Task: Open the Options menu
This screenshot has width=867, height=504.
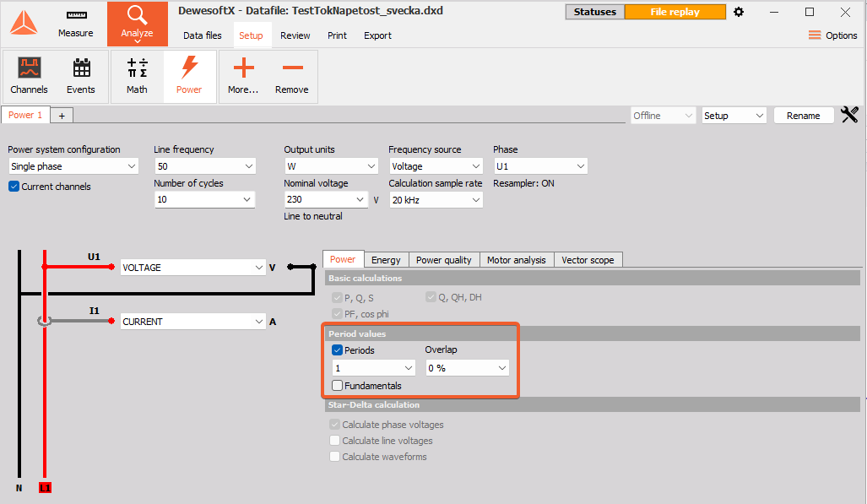Action: pos(832,35)
